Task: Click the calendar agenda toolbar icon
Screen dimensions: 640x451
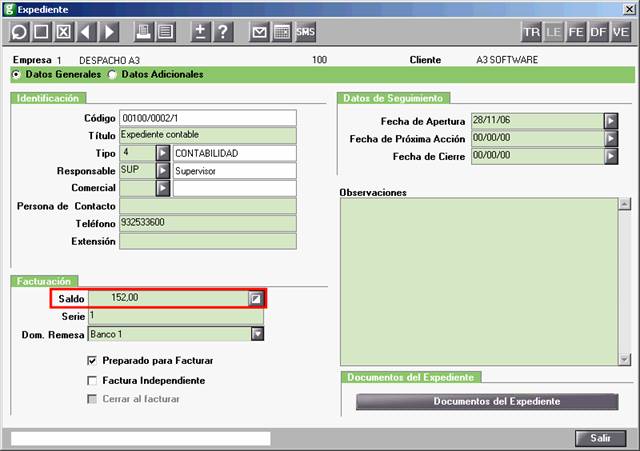Action: click(282, 32)
